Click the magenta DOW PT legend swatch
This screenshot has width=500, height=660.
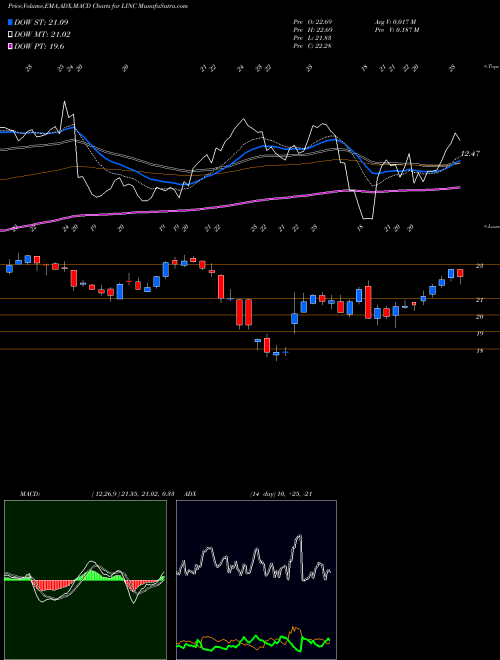click(x=10, y=46)
